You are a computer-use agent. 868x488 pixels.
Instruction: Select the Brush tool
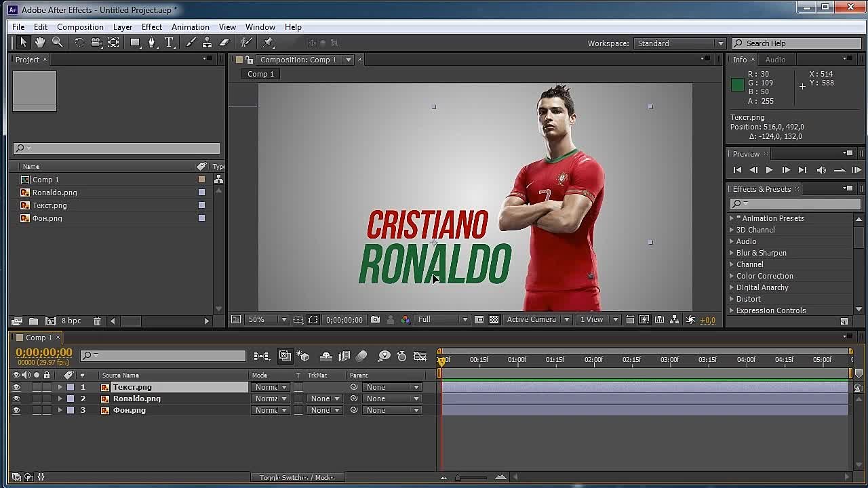point(191,43)
